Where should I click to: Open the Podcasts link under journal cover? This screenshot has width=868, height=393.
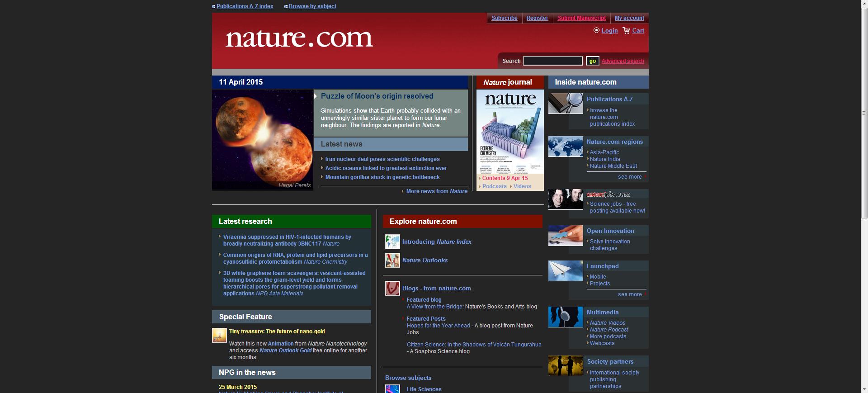pyautogui.click(x=495, y=186)
